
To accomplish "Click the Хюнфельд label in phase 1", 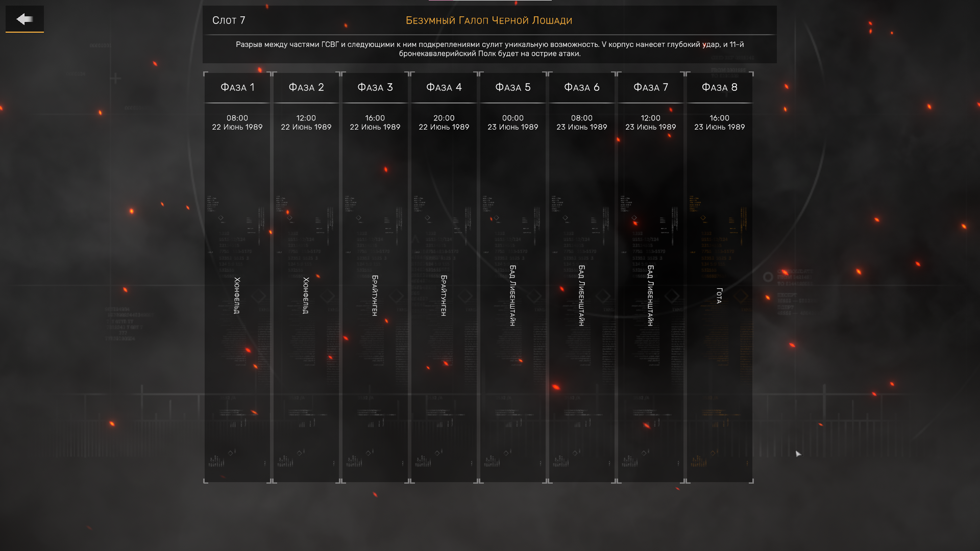I will pos(237,295).
